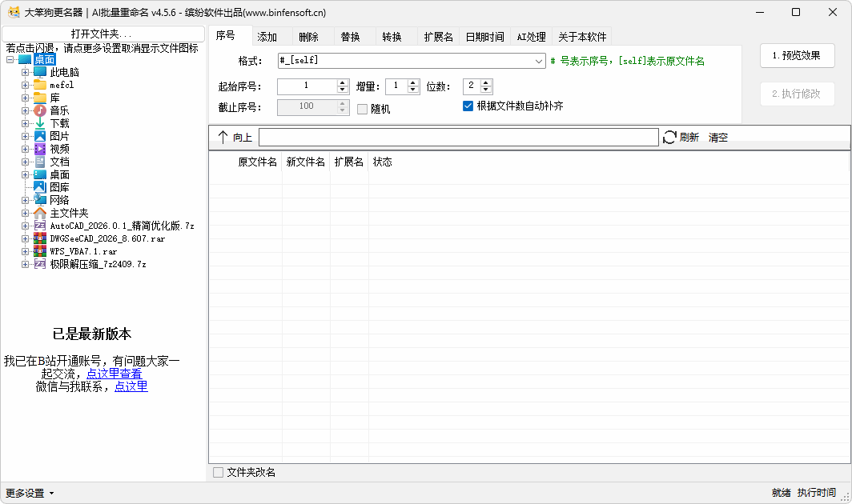
Task: Expand the 下载 tree node
Action: [25, 123]
